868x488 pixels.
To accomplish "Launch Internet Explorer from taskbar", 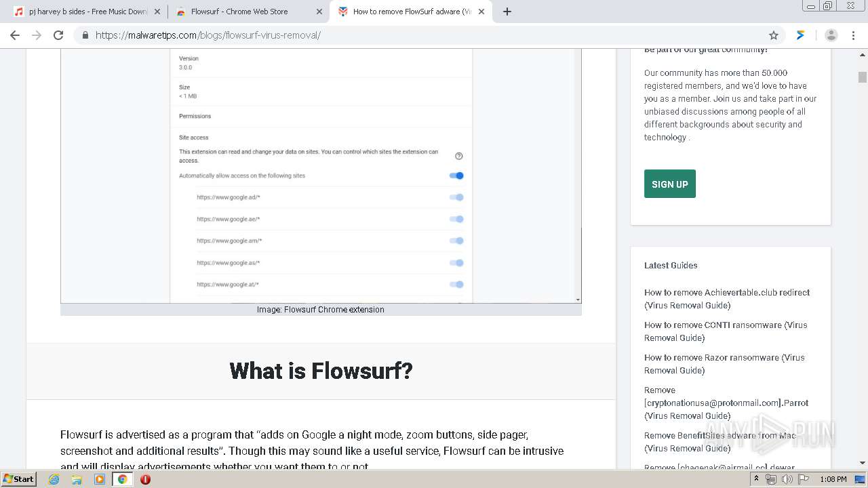I will (54, 479).
